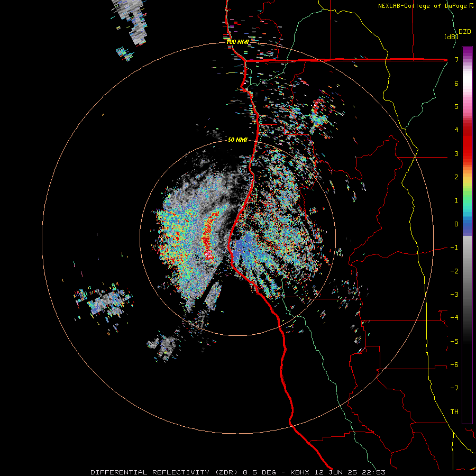
Task: Select the -7 dB scale value
Action: (454, 388)
